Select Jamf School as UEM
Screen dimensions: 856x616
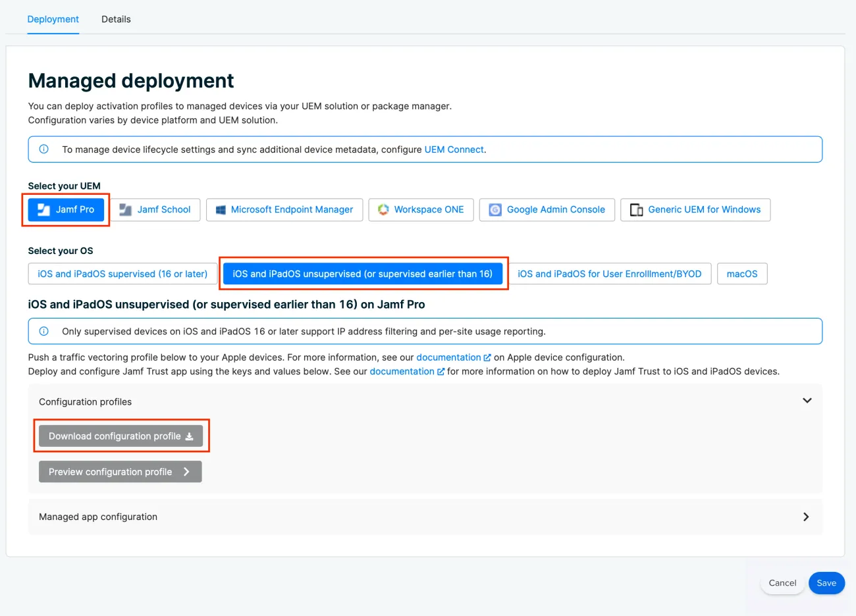(155, 209)
